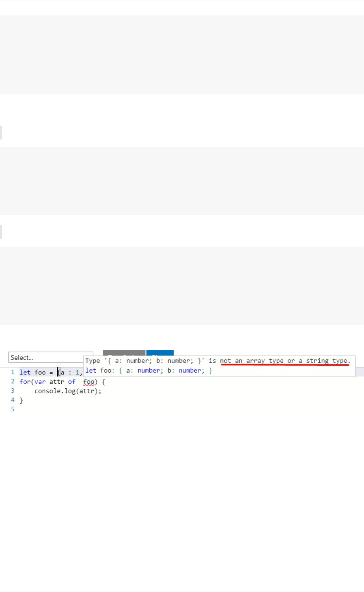Click the underlined "foo" in the for loop

point(89,382)
